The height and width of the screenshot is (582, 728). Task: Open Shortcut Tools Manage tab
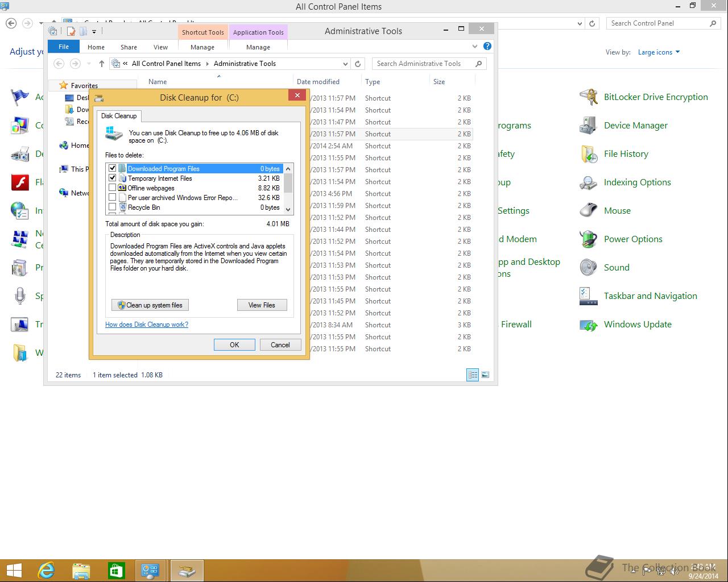click(x=202, y=47)
